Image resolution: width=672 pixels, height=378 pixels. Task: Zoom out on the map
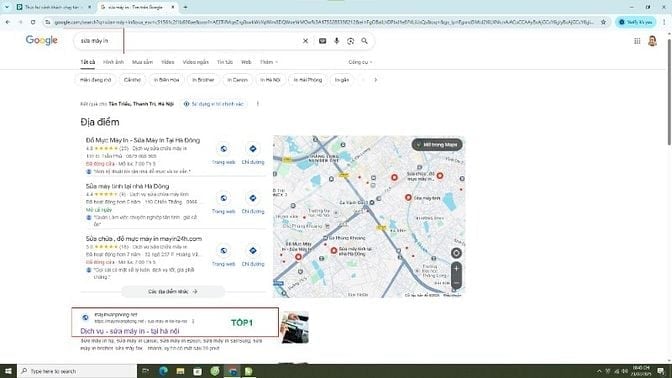[x=456, y=282]
